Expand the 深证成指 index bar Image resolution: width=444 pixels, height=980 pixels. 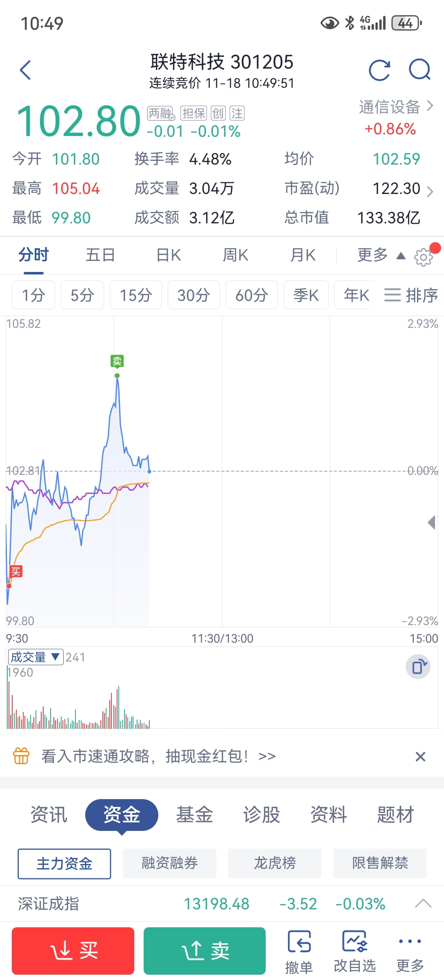tap(423, 904)
